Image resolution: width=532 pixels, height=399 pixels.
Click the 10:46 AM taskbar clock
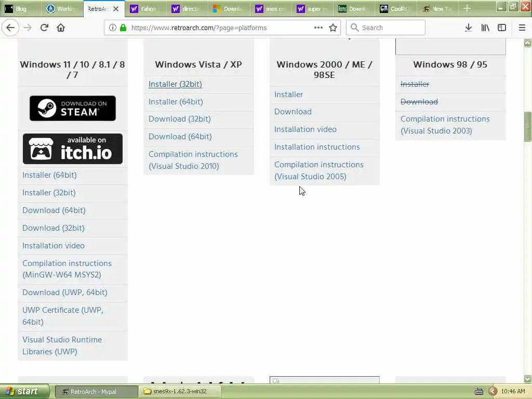pyautogui.click(x=513, y=392)
